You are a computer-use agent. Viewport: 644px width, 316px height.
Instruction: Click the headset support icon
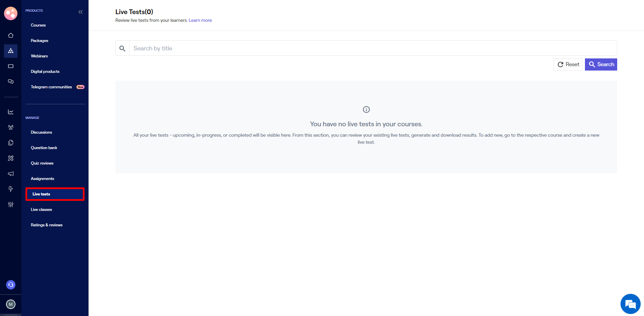[x=11, y=285]
